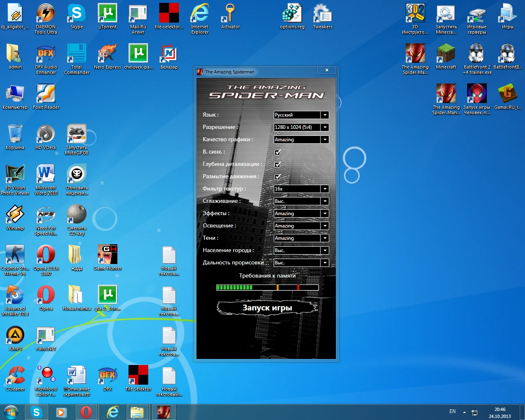Click the Windows Start button
The width and height of the screenshot is (525, 420).
tap(11, 412)
